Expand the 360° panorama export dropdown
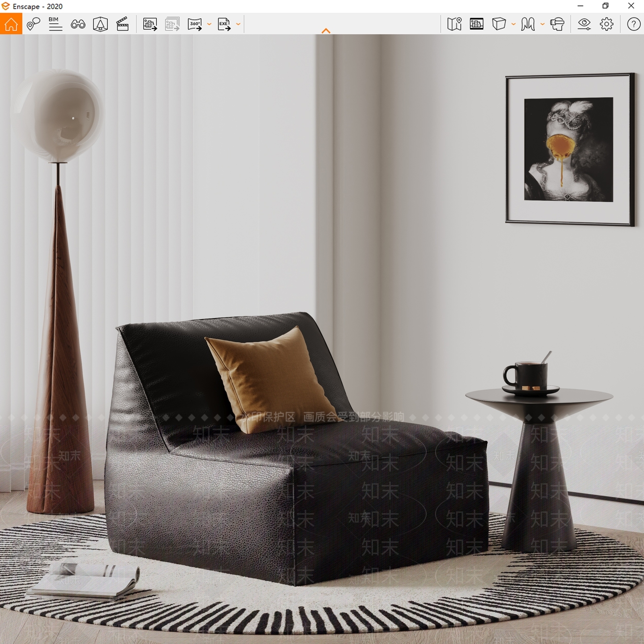 click(209, 24)
